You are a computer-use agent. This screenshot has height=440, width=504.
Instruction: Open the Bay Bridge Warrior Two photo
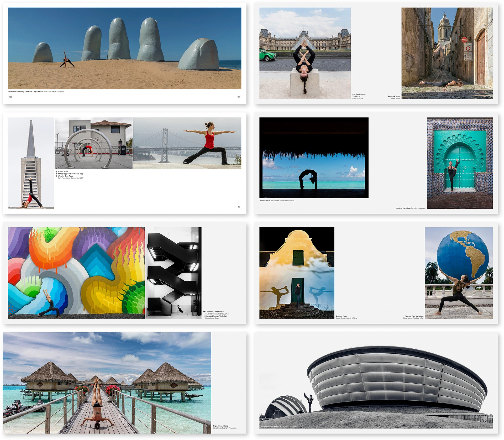[187, 143]
